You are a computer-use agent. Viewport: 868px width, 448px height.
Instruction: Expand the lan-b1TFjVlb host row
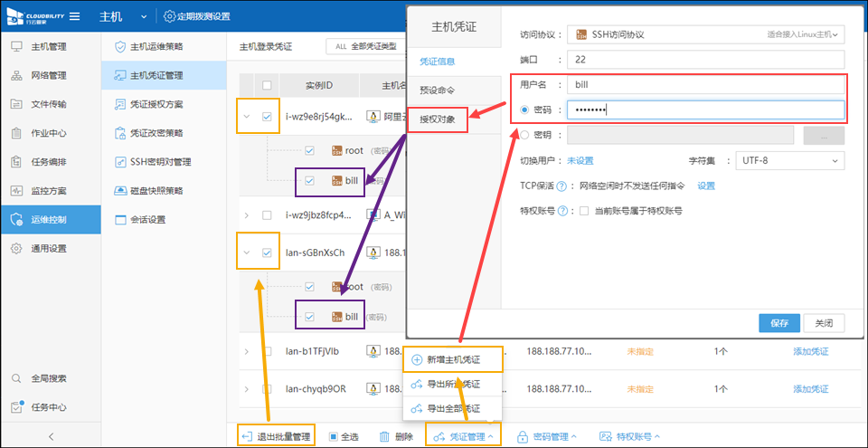click(247, 350)
